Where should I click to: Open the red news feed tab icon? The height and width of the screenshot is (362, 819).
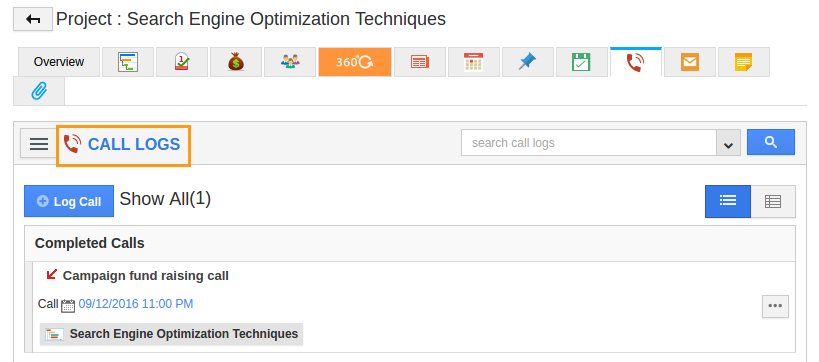point(420,62)
